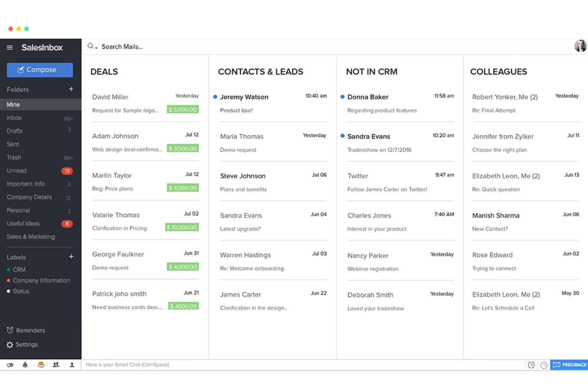Viewport: 588px width, 392px height.
Task: Click the DEALS column heading
Action: point(104,72)
